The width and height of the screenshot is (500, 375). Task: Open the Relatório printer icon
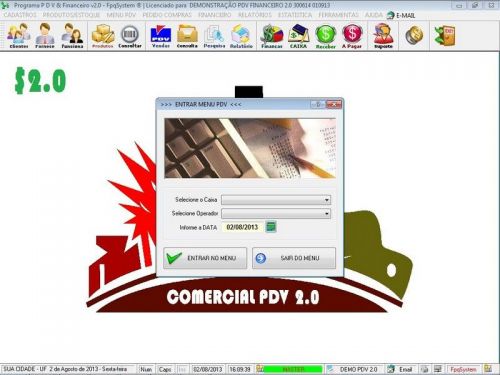(x=241, y=36)
